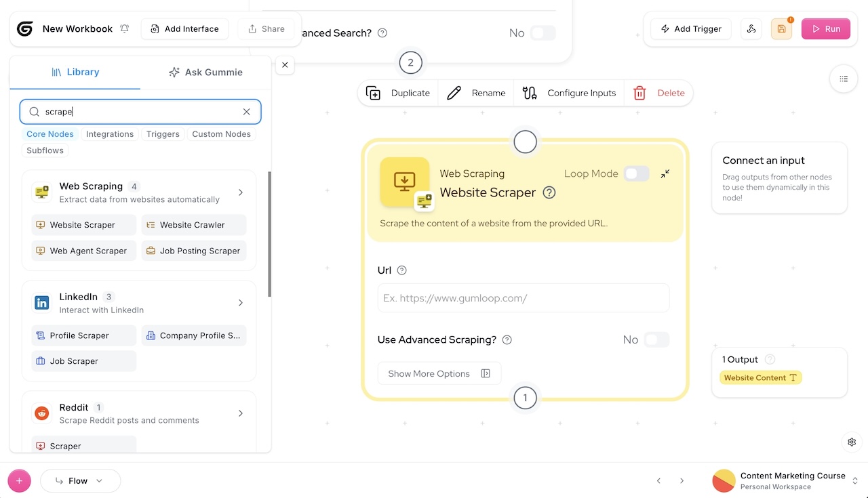Rename the selected node

pyautogui.click(x=476, y=93)
